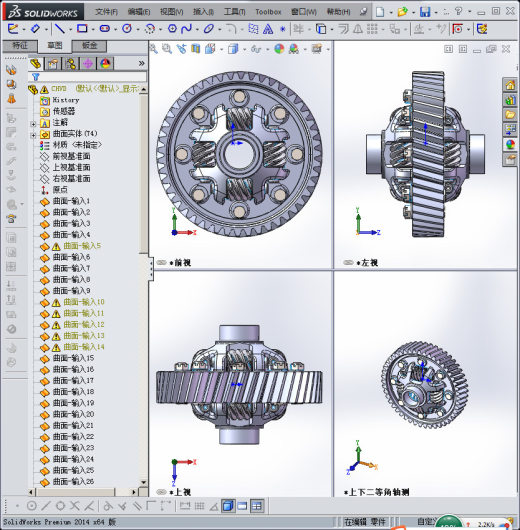This screenshot has width=520, height=530.
Task: Select the Line sketch tool
Action: click(60, 29)
